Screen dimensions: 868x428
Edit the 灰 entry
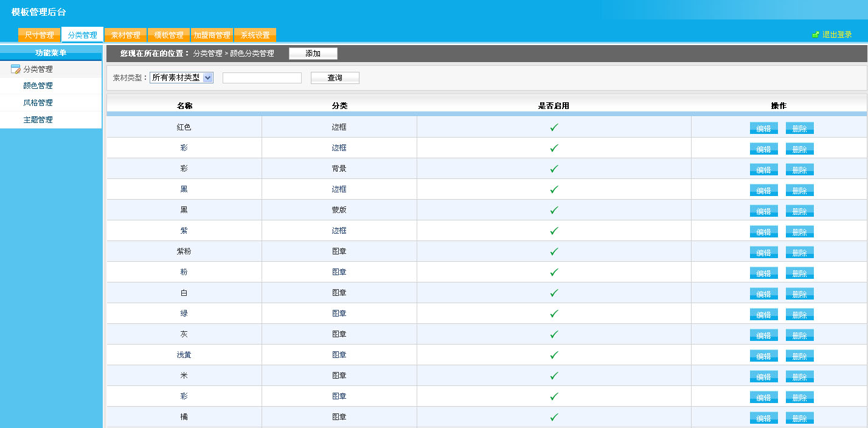tap(764, 335)
